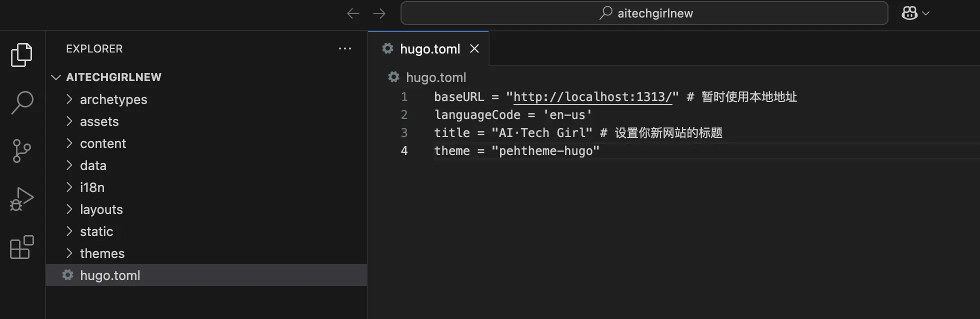Click line number 4 in the gutter
980x319 pixels.
(404, 151)
